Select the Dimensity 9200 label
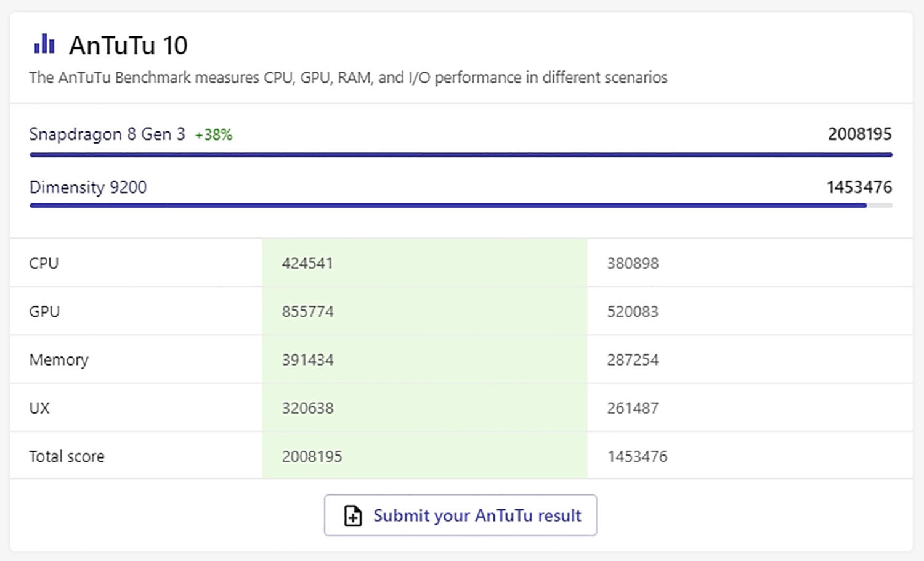Image resolution: width=924 pixels, height=561 pixels. coord(88,187)
